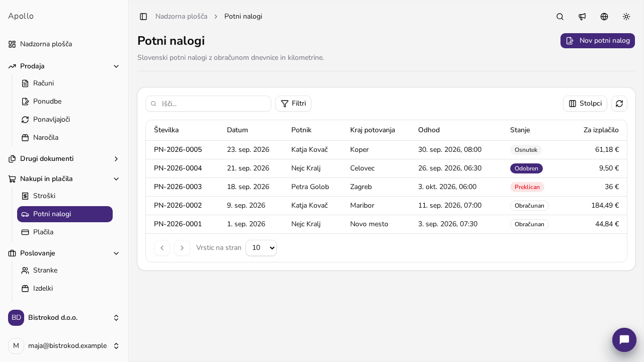Toggle the sidebar panel icon
Viewport: 644px width, 362px height.
143,17
